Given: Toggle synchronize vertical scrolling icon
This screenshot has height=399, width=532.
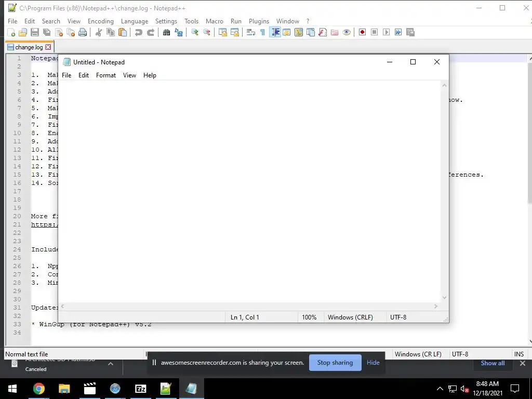Looking at the screenshot, I should (222, 32).
